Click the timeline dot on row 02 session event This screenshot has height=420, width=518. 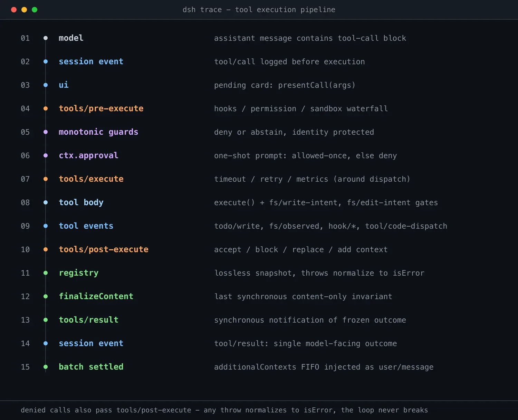click(46, 61)
